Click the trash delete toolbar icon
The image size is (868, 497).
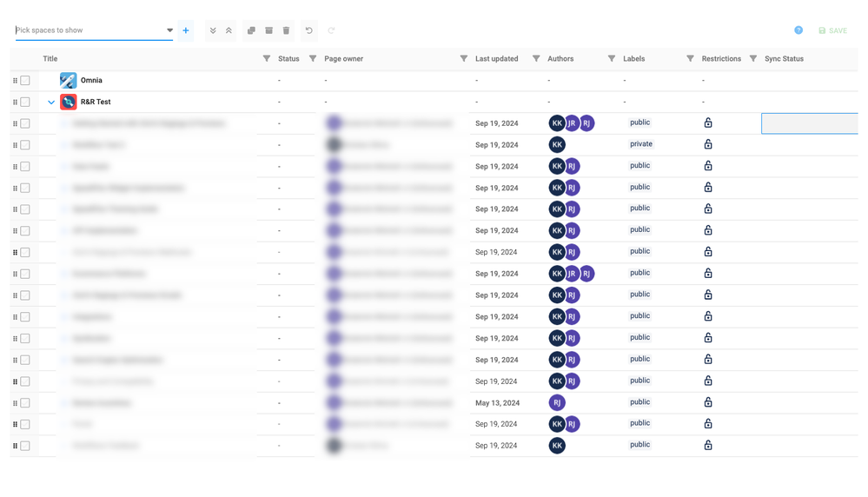click(286, 30)
